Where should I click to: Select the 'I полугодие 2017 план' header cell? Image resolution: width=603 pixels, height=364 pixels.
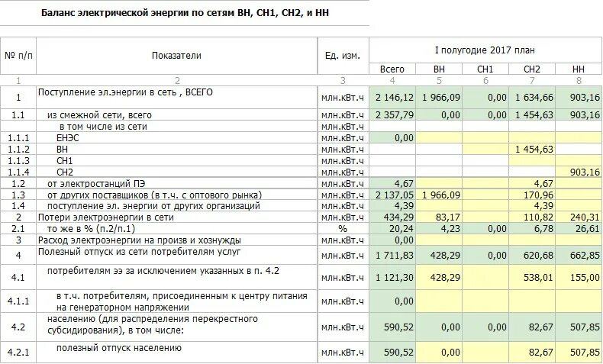(x=485, y=50)
